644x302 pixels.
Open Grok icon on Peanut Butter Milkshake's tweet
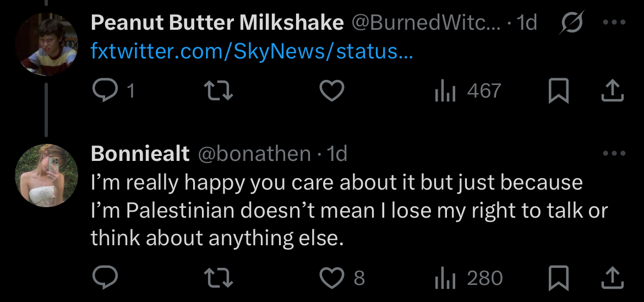(x=571, y=22)
